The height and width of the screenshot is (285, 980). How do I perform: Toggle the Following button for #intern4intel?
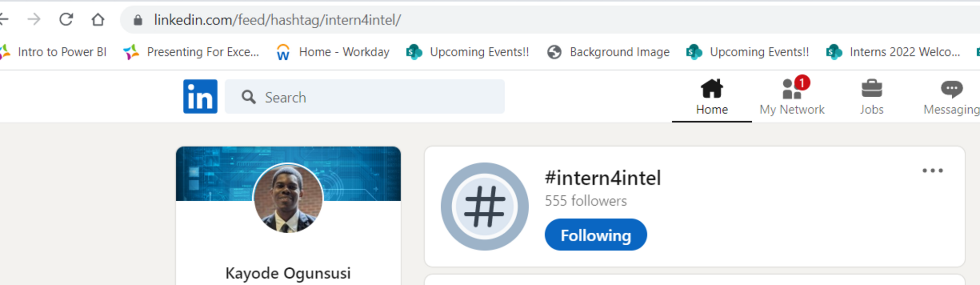click(595, 235)
